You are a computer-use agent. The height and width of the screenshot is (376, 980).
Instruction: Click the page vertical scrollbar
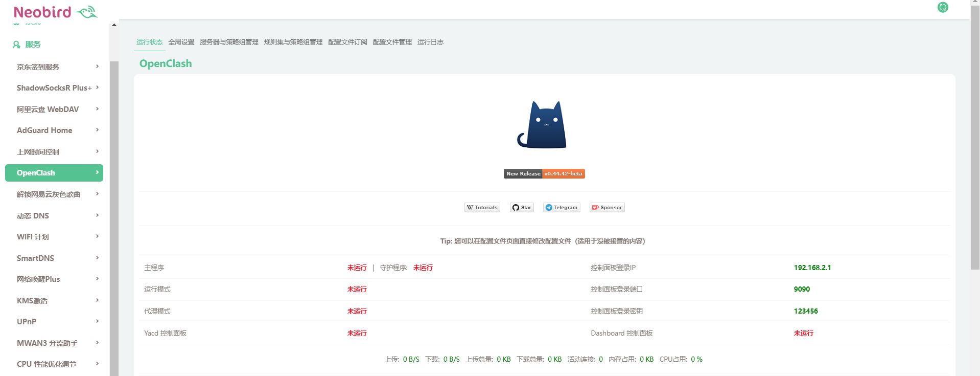click(x=975, y=138)
